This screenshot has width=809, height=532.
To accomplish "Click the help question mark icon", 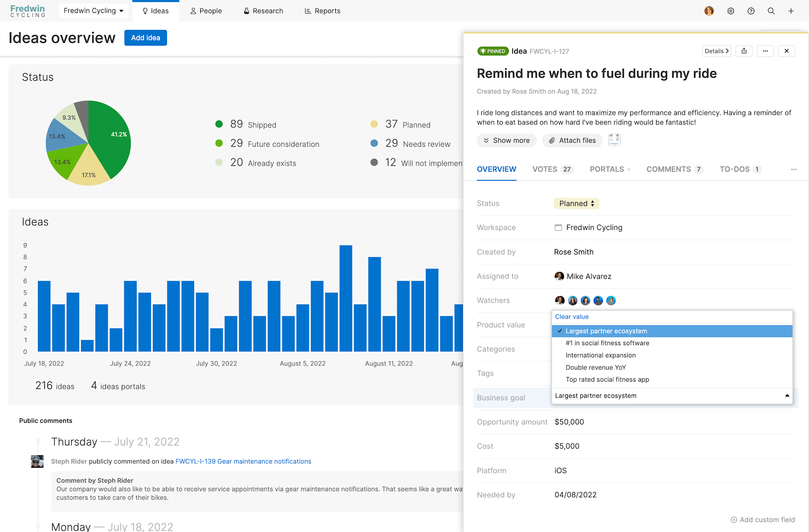I will tap(751, 11).
